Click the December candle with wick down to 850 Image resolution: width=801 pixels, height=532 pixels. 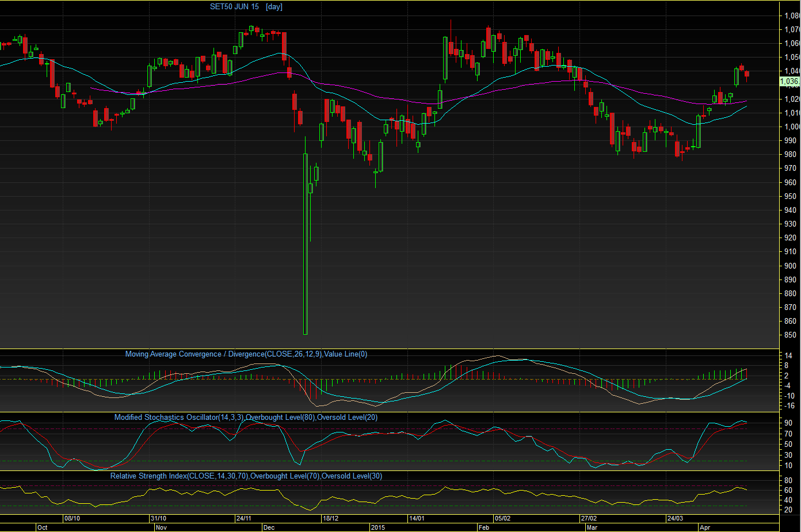(306, 244)
